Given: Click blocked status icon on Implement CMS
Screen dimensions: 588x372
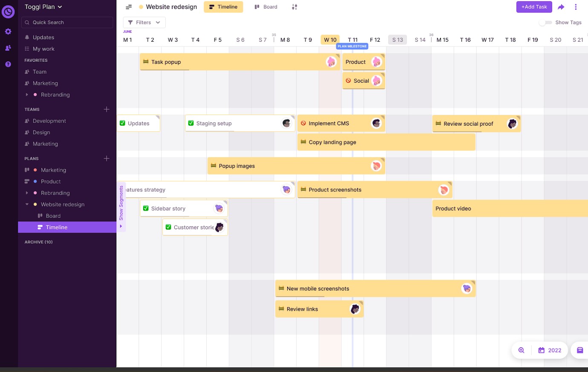Looking at the screenshot, I should (x=303, y=123).
